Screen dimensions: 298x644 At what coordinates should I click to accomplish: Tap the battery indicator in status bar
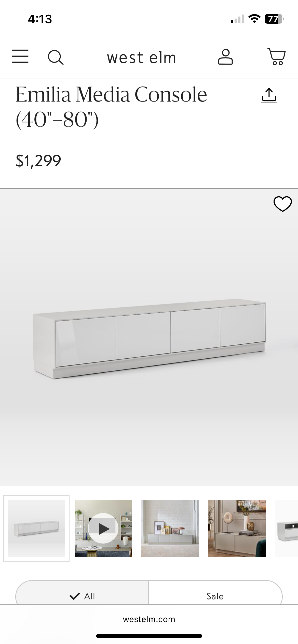(274, 19)
